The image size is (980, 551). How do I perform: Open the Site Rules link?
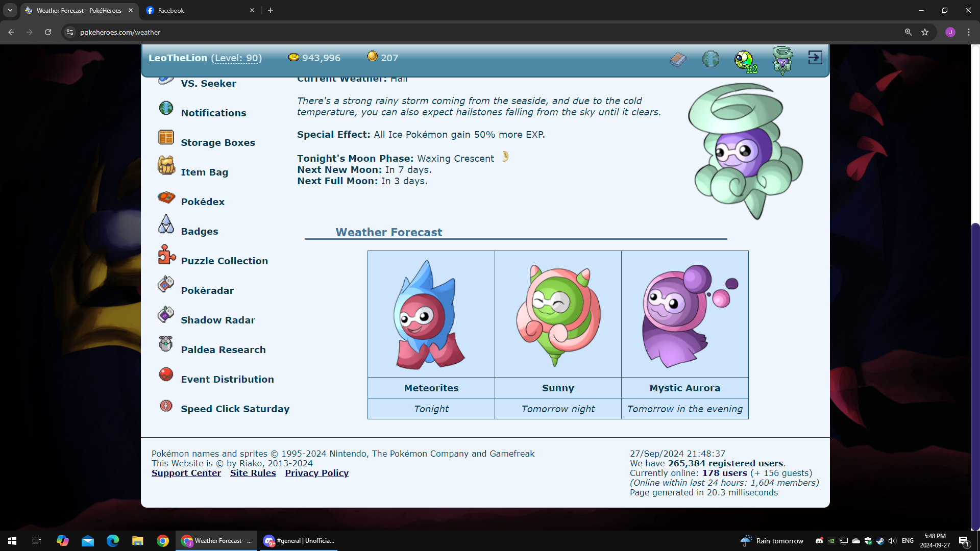point(253,473)
